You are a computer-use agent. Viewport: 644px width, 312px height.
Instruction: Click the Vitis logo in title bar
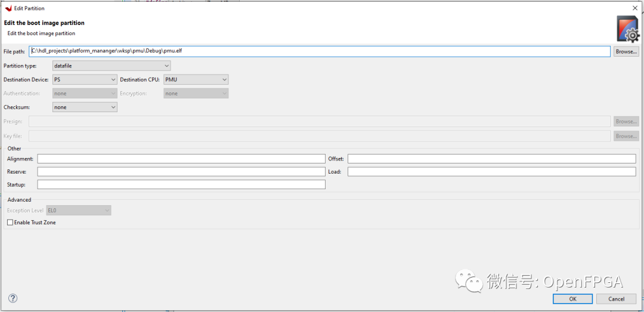click(8, 8)
